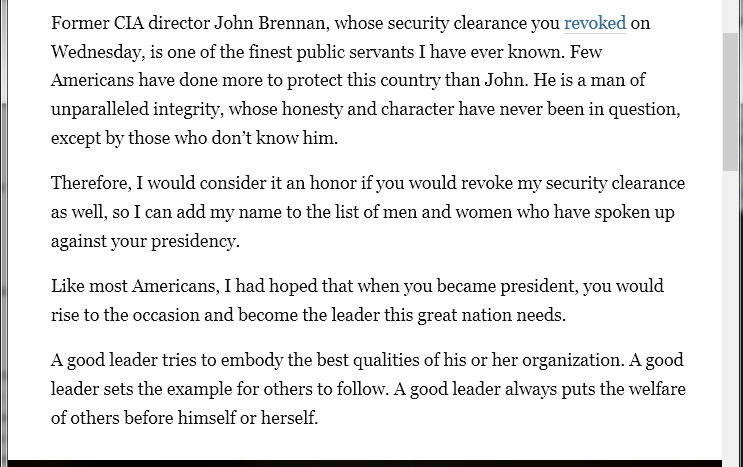Click the words "himself or herself"
Viewport: 743px width, 467px height.
(248, 418)
